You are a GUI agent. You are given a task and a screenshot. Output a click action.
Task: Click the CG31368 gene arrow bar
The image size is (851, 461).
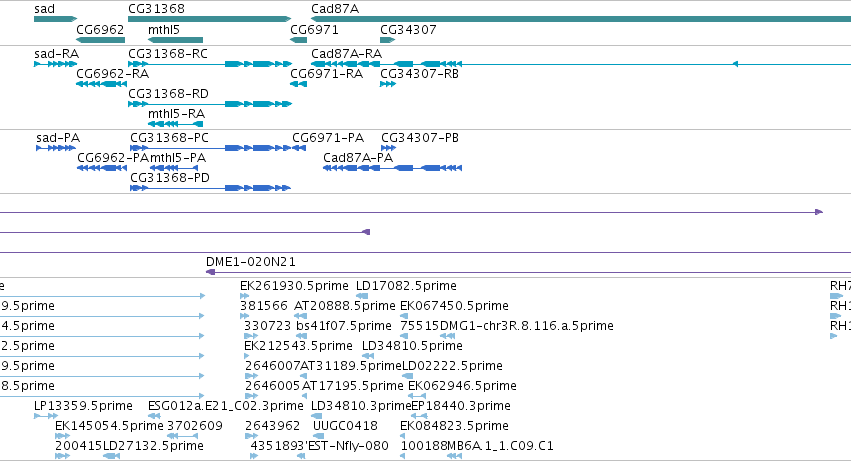209,19
